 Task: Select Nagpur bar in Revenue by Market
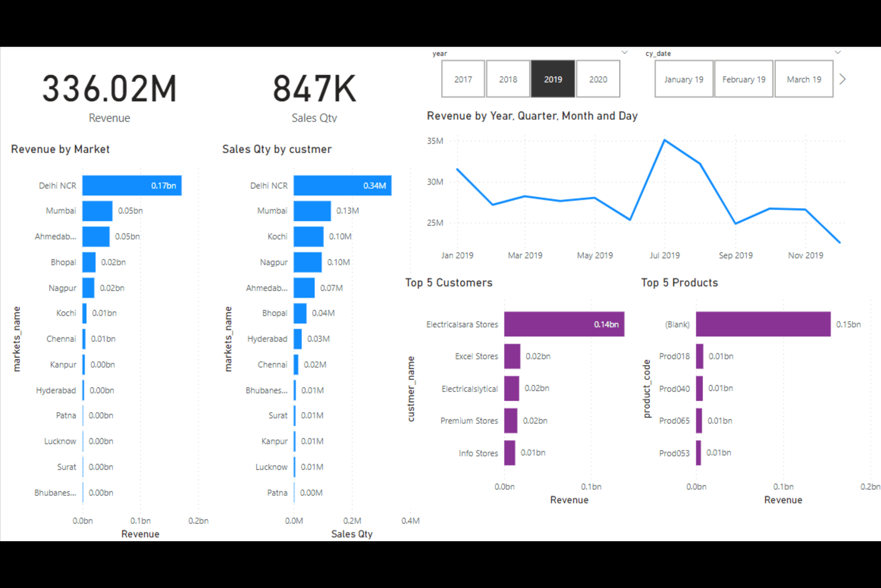pyautogui.click(x=88, y=288)
